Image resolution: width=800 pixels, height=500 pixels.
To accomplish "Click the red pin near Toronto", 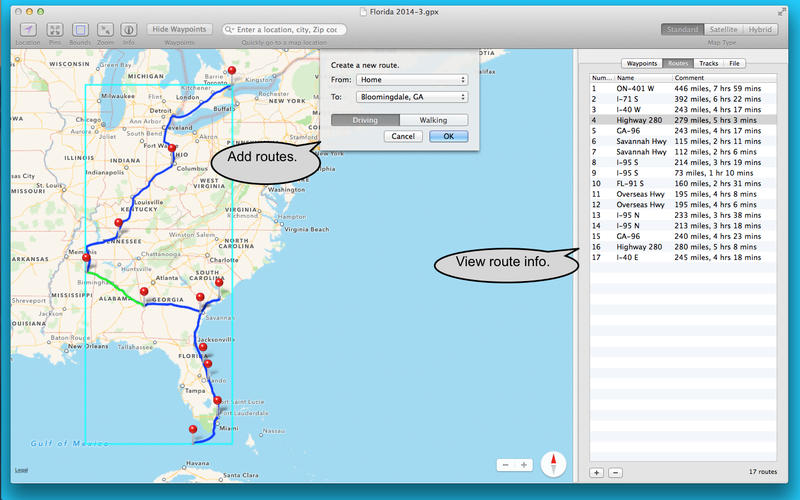I will click(x=232, y=70).
